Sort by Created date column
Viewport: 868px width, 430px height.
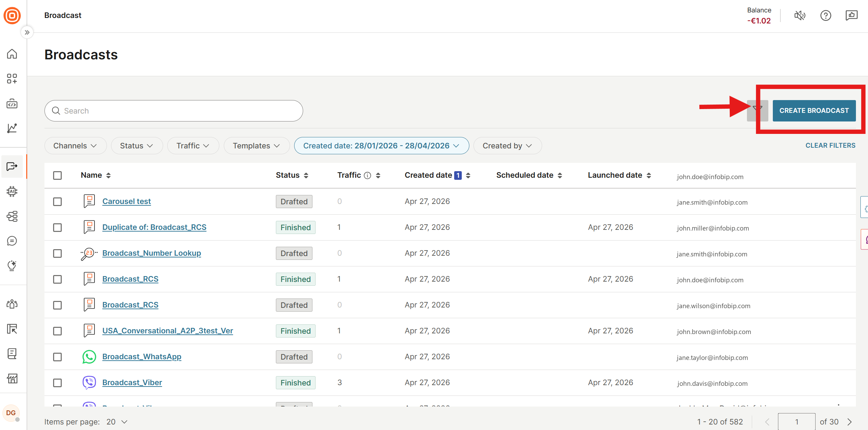coord(468,176)
